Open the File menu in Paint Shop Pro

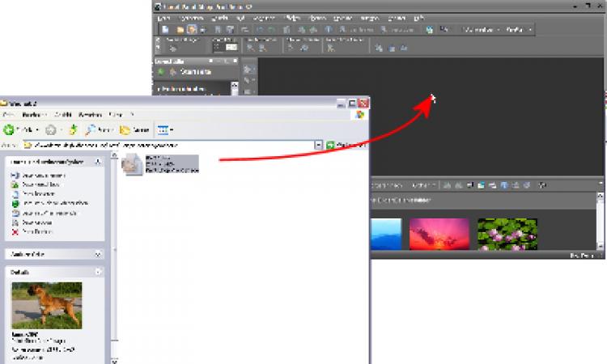pos(164,18)
